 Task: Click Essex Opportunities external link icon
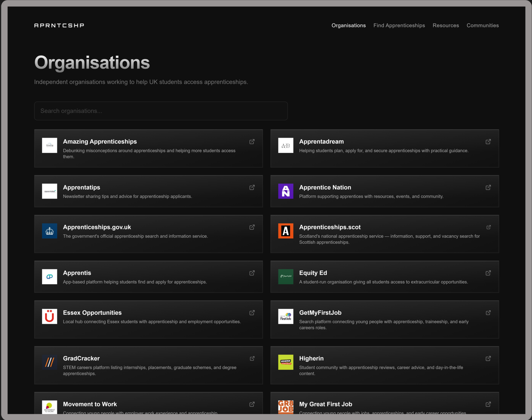point(252,313)
